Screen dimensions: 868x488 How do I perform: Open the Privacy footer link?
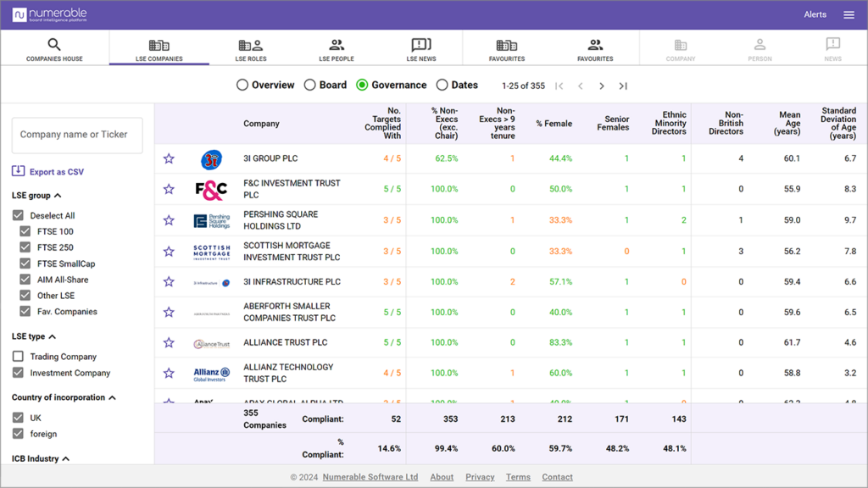[480, 477]
